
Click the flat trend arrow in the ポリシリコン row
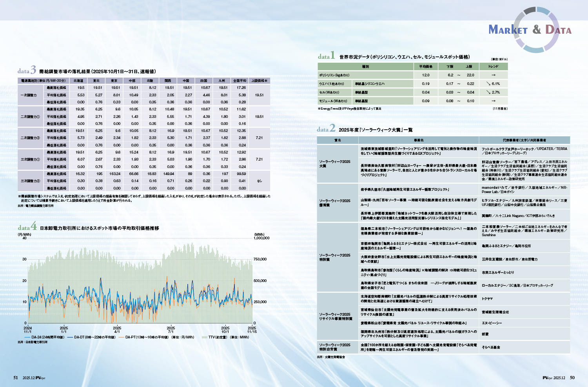pos(493,75)
